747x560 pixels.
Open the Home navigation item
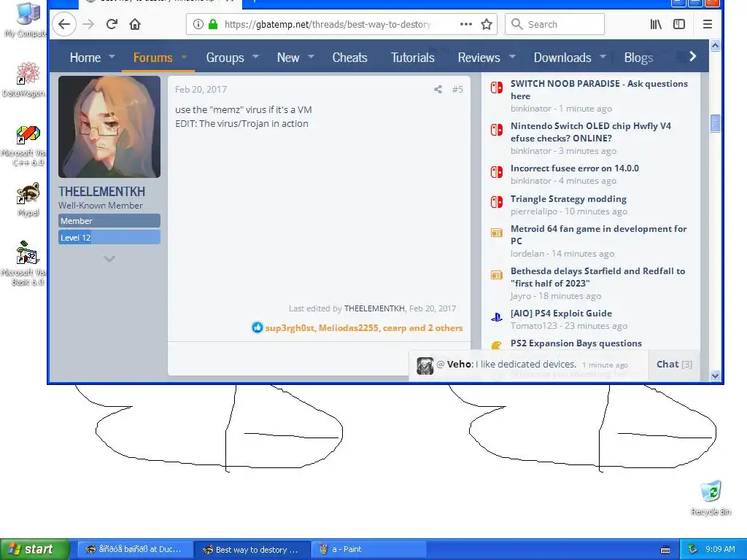85,58
